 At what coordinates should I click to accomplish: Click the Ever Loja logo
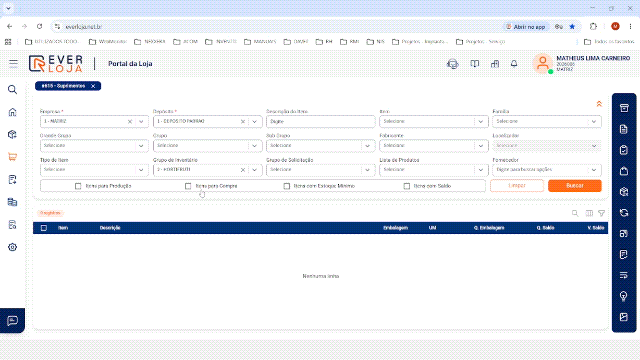point(56,64)
